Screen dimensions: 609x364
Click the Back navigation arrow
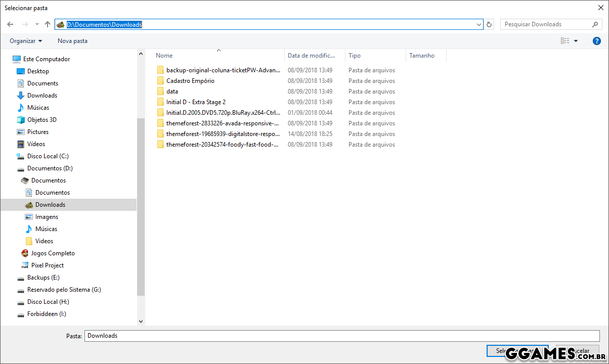(10, 24)
